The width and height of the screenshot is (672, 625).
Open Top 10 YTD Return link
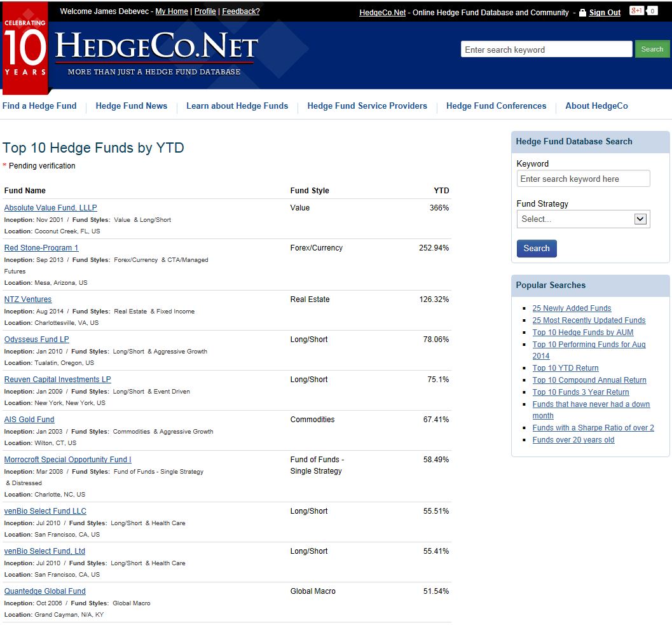(565, 367)
